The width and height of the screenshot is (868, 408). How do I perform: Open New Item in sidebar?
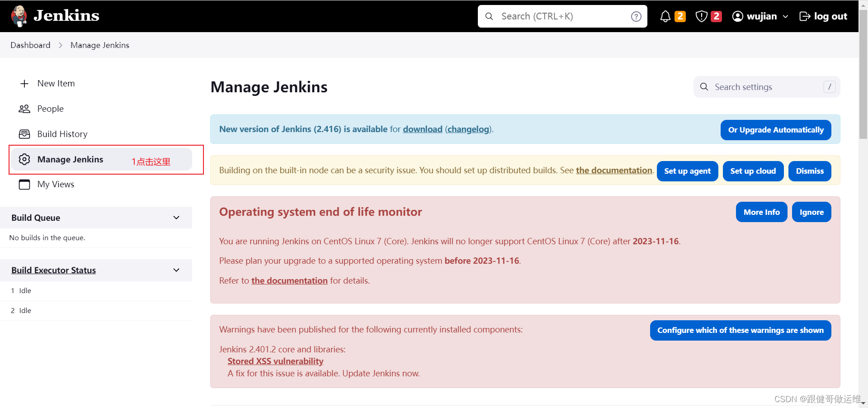56,84
